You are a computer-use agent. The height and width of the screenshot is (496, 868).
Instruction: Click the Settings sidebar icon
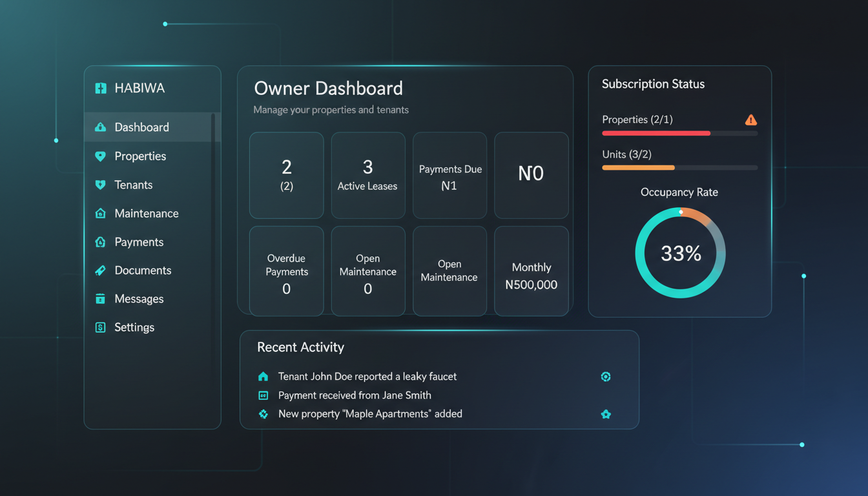click(x=101, y=327)
